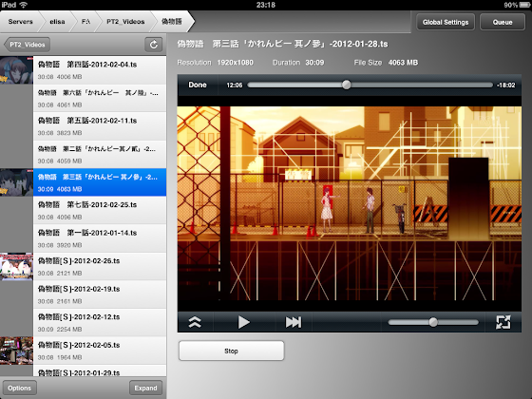Start playback with the play button
This screenshot has width=532, height=399.
[x=243, y=322]
